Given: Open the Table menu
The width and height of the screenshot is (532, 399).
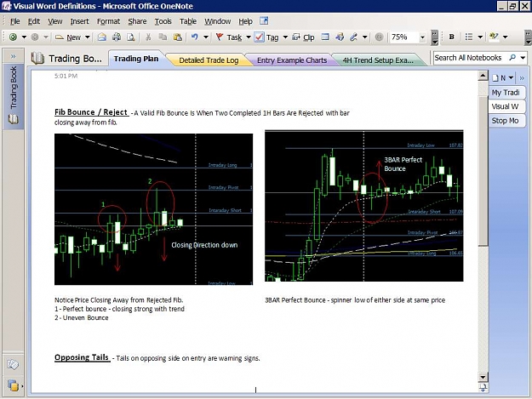Looking at the screenshot, I should pyautogui.click(x=188, y=21).
